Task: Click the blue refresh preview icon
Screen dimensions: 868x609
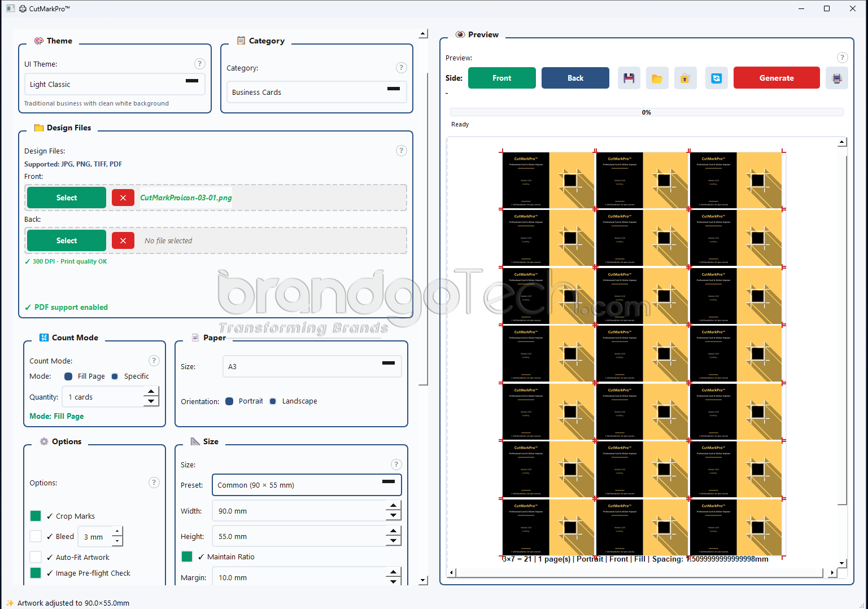Action: tap(716, 78)
